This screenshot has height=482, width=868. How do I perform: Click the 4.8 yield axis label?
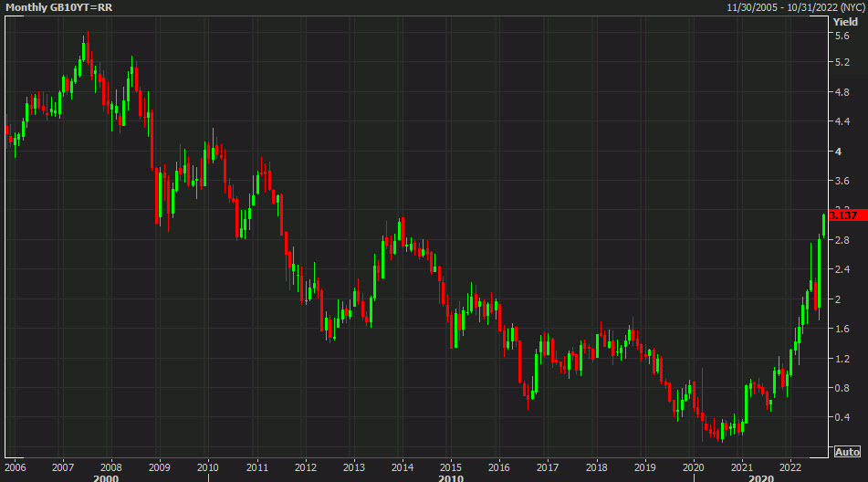click(842, 92)
